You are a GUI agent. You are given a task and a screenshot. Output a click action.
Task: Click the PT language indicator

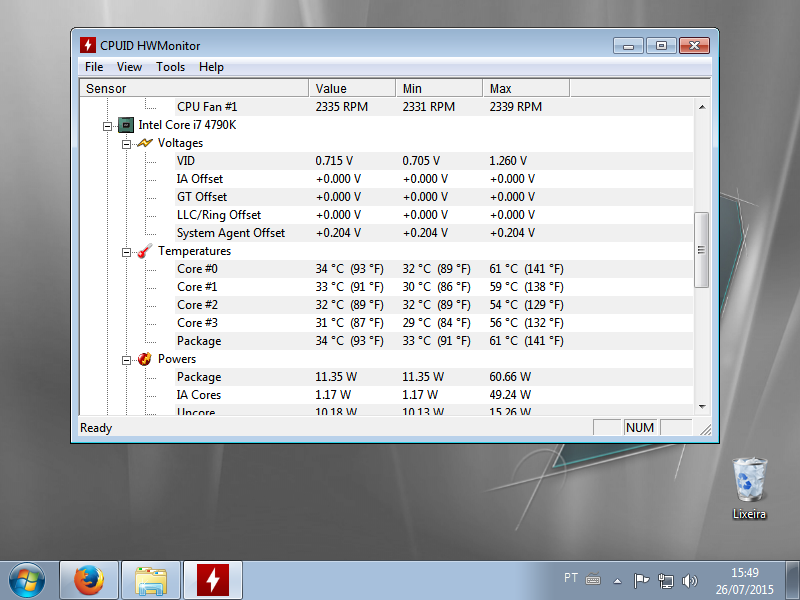[571, 578]
